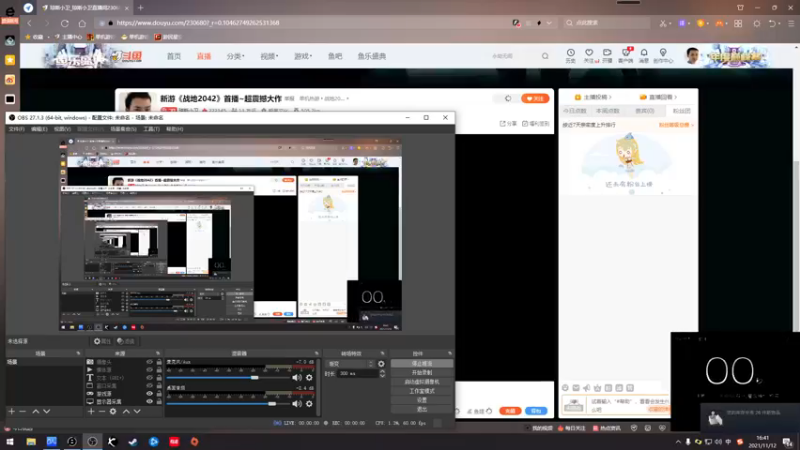Screen dimensions: 800x450
Task: Click the 停止推流 button in OBS controls
Action: tap(421, 364)
